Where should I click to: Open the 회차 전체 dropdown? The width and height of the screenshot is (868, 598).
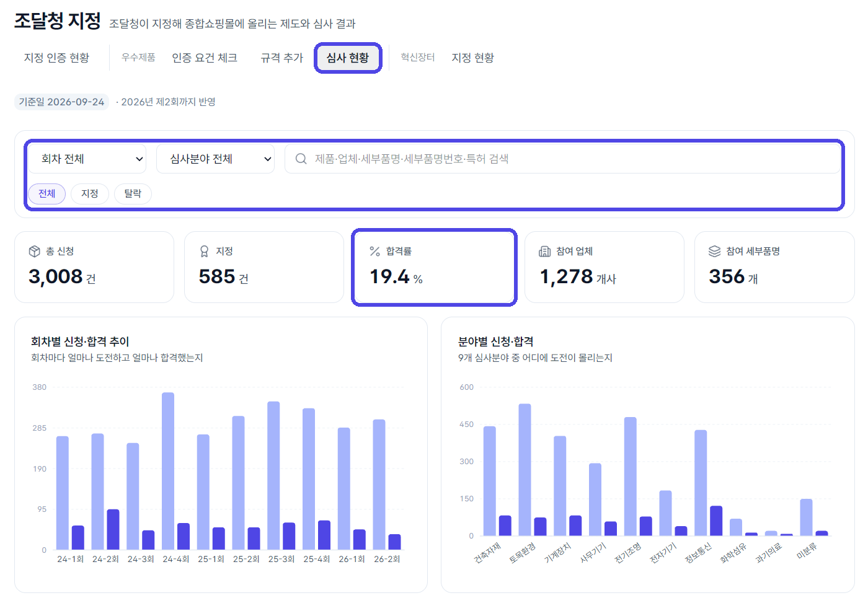(87, 159)
